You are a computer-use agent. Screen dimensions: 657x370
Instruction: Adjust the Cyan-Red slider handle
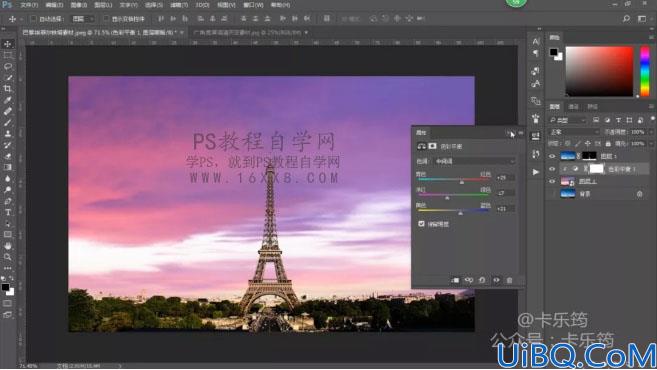462,181
